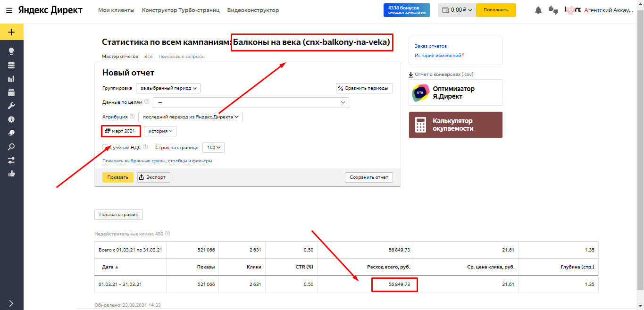
Task: Open the notifications bell icon
Action: (x=538, y=10)
